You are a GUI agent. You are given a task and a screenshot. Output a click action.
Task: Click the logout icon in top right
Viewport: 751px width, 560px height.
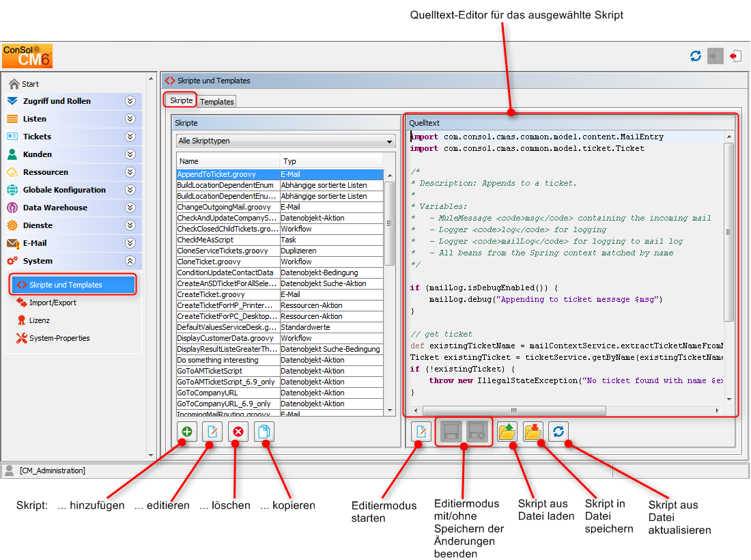pos(735,56)
